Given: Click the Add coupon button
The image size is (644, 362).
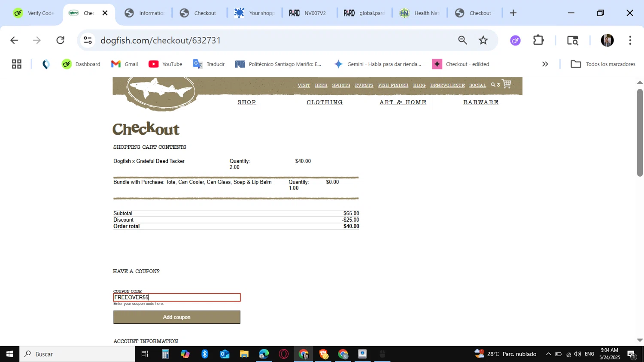Looking at the screenshot, I should [177, 317].
